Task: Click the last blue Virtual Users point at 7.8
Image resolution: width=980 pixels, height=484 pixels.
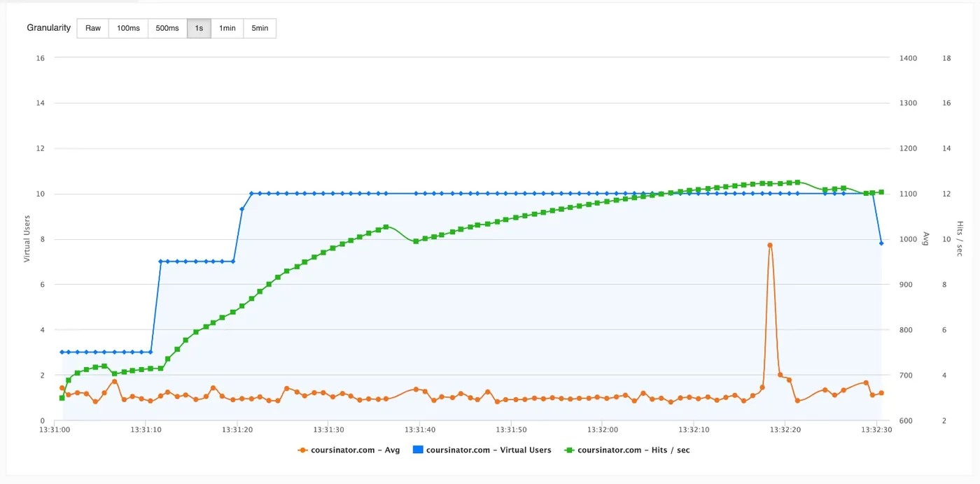Action: click(881, 243)
